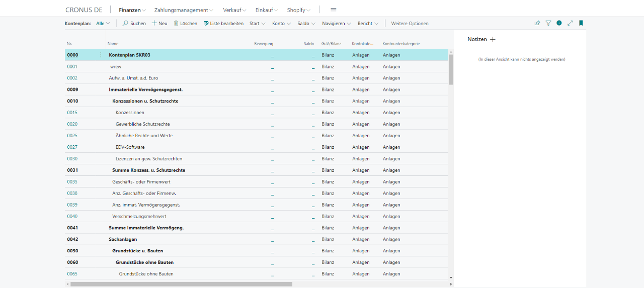The image size is (644, 288).
Task: Click the share page icon
Action: 537,23
